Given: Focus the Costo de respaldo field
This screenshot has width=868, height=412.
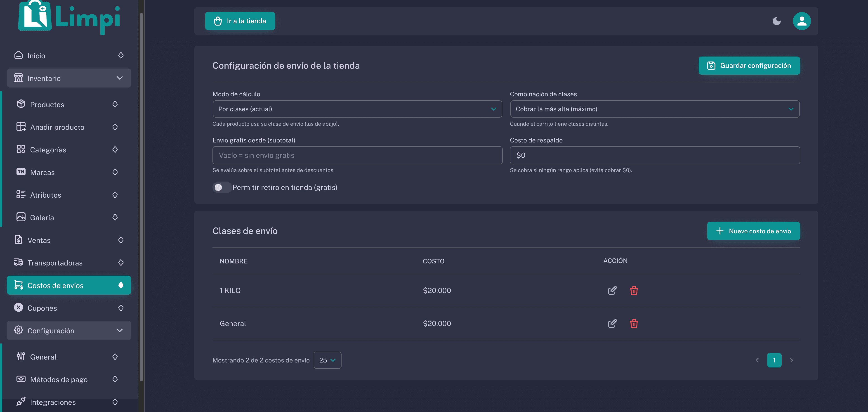Looking at the screenshot, I should [655, 155].
